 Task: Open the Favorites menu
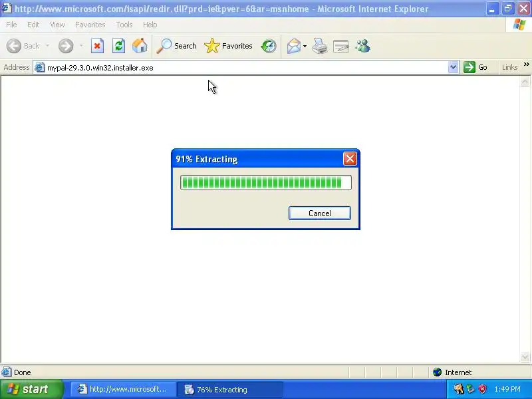[x=90, y=25]
